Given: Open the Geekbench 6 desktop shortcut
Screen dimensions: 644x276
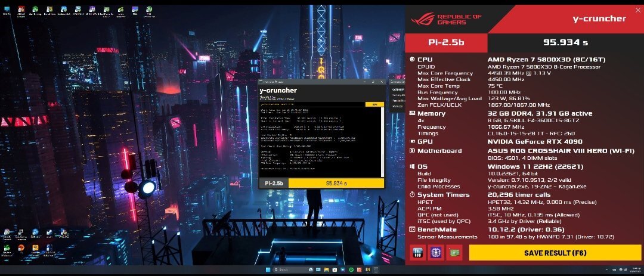Looking at the screenshot, I should (x=64, y=10).
